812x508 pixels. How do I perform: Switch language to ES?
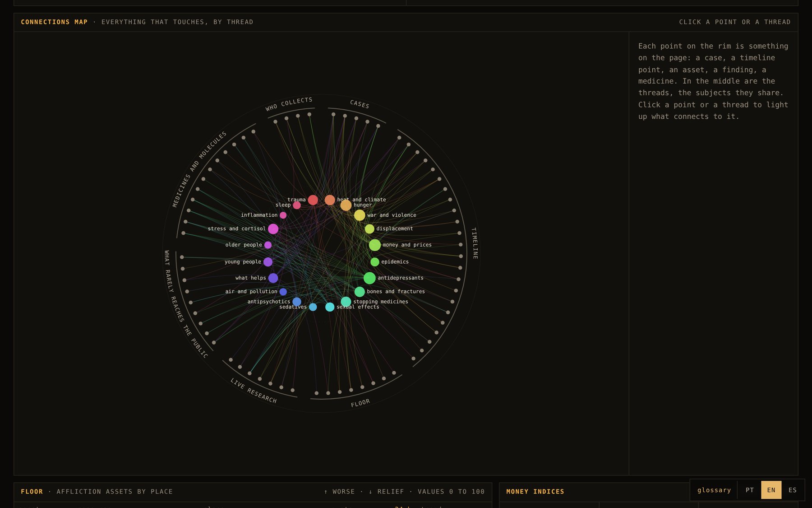pos(793,490)
